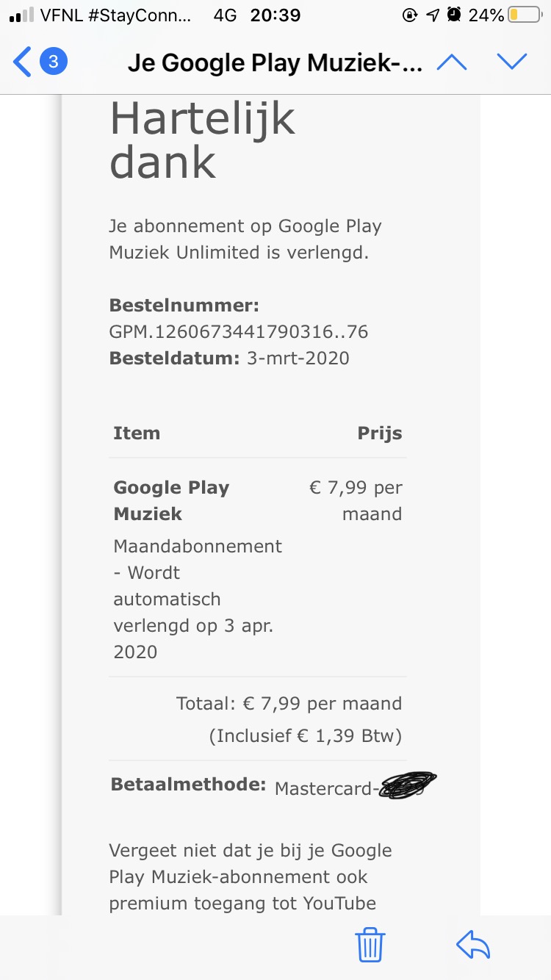Tap the email subject title in header
This screenshot has height=980, width=551.
275,62
